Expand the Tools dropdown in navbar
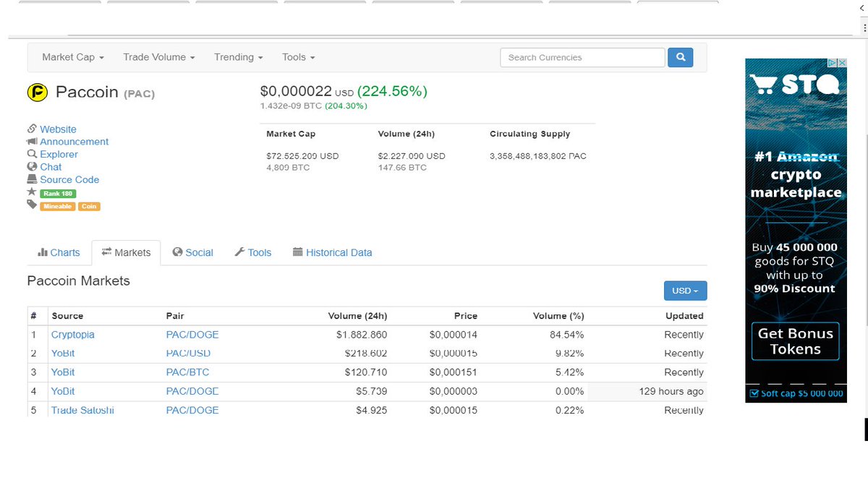 click(299, 57)
